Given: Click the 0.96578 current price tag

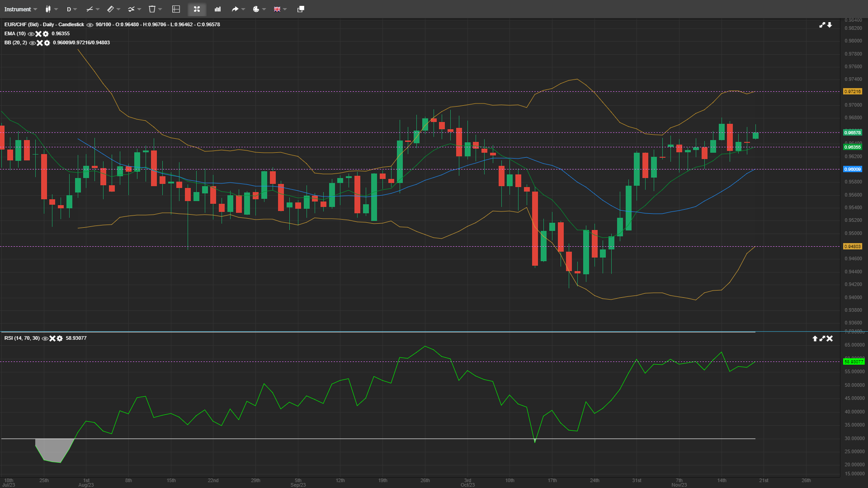Looking at the screenshot, I should [853, 133].
